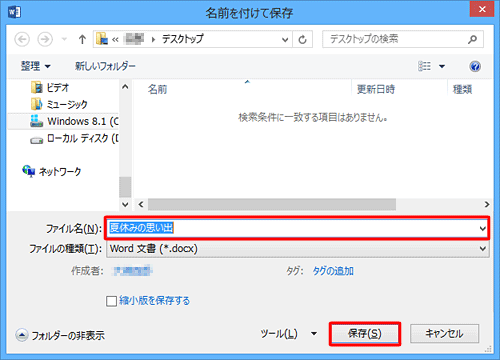Click the horizontal scrollbar thumb
500x360 pixels.
[272, 204]
